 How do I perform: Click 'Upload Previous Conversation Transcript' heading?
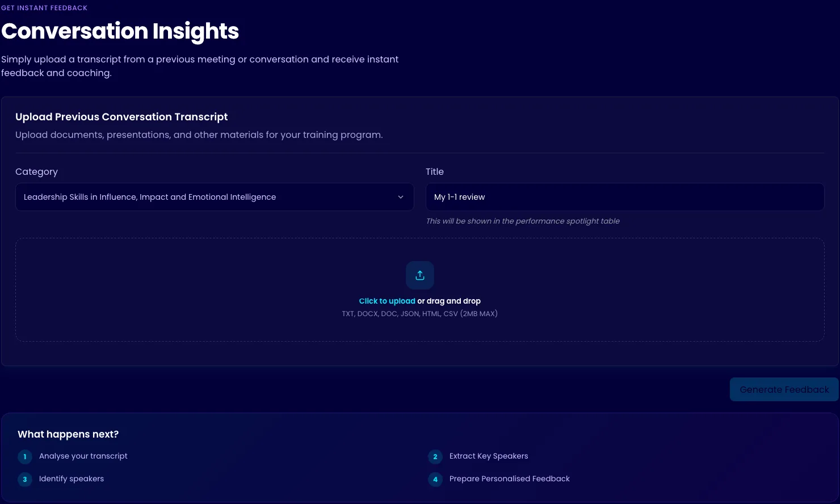(121, 117)
